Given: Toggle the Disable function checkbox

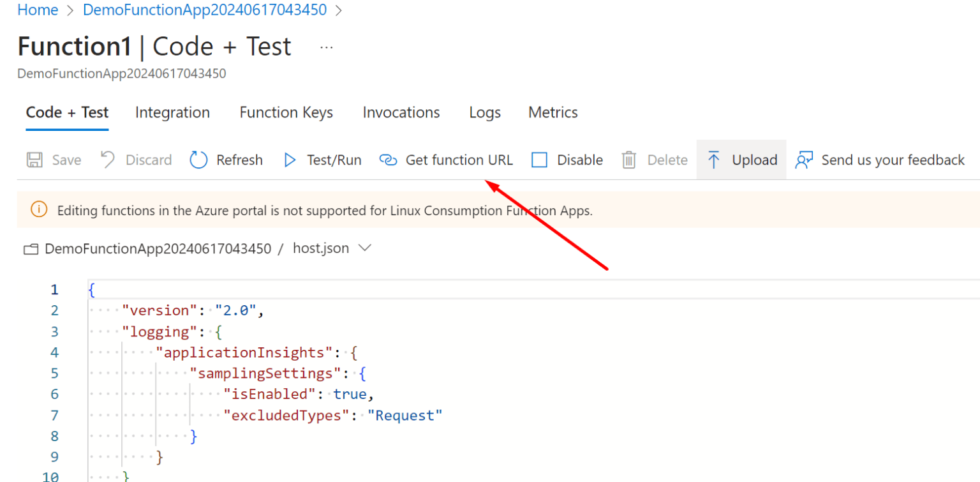Looking at the screenshot, I should point(539,160).
